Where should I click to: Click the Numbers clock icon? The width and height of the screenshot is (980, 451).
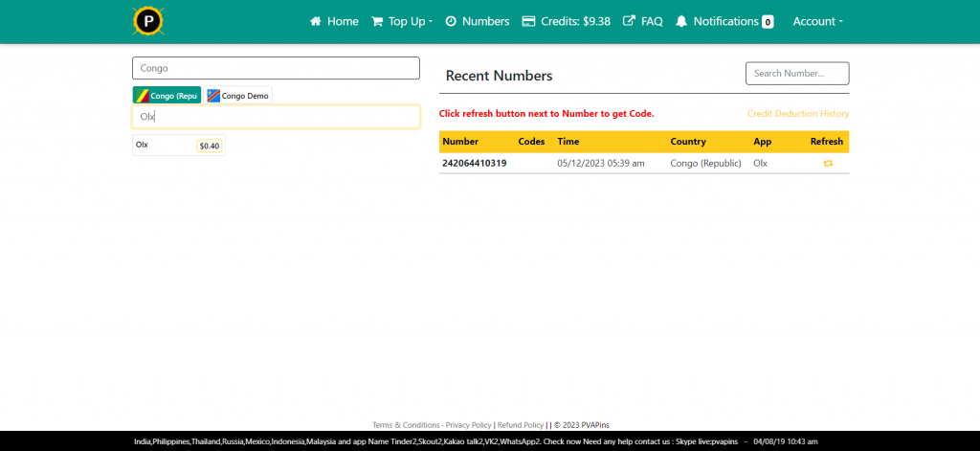click(x=451, y=21)
